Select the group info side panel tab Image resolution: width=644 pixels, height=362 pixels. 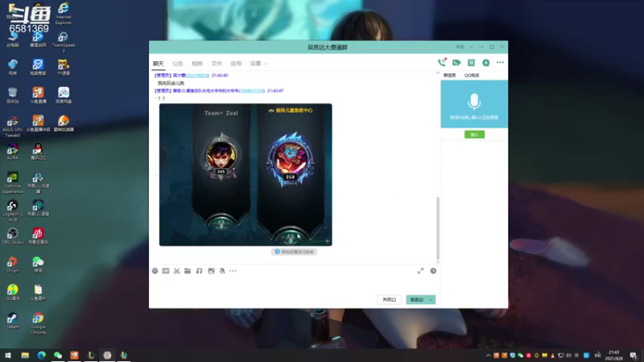450,76
